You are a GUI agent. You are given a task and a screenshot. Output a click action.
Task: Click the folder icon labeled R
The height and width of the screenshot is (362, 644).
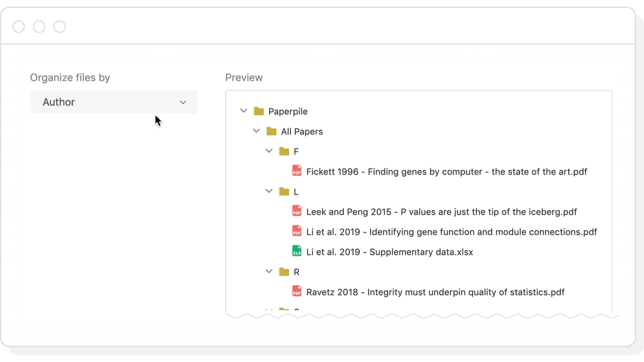coord(284,271)
